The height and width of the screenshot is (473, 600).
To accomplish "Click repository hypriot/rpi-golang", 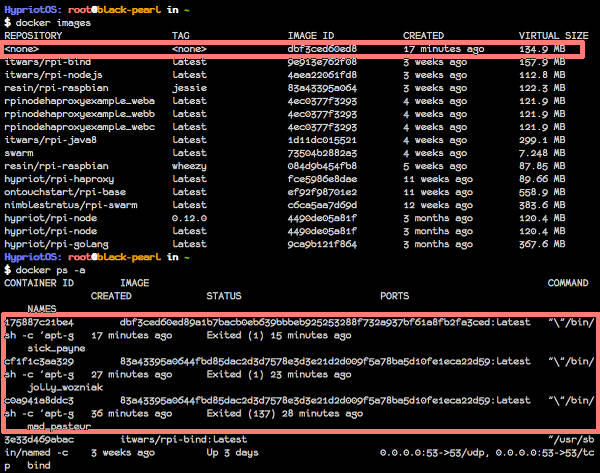I will (56, 244).
